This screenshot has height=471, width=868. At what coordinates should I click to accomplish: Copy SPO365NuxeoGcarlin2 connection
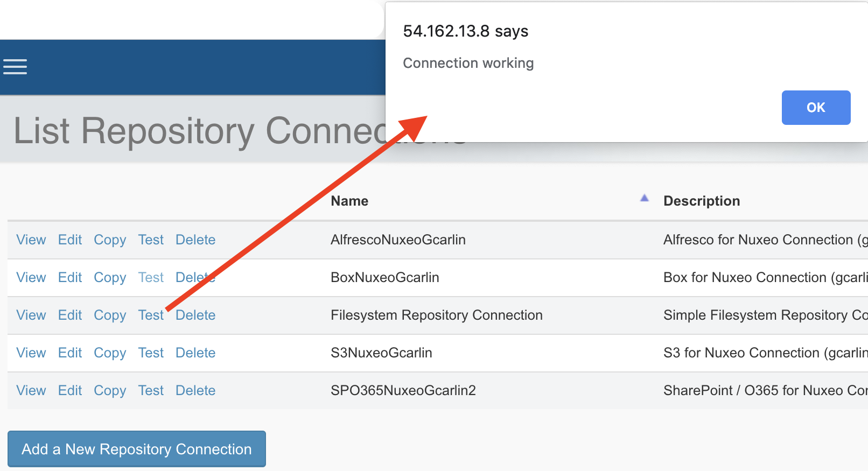pos(110,391)
